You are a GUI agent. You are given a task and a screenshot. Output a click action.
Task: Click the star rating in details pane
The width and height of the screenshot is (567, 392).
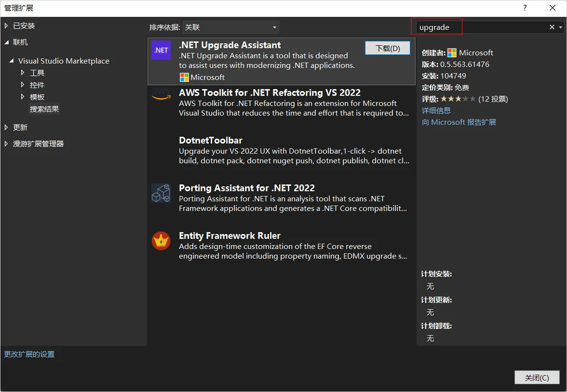click(458, 99)
